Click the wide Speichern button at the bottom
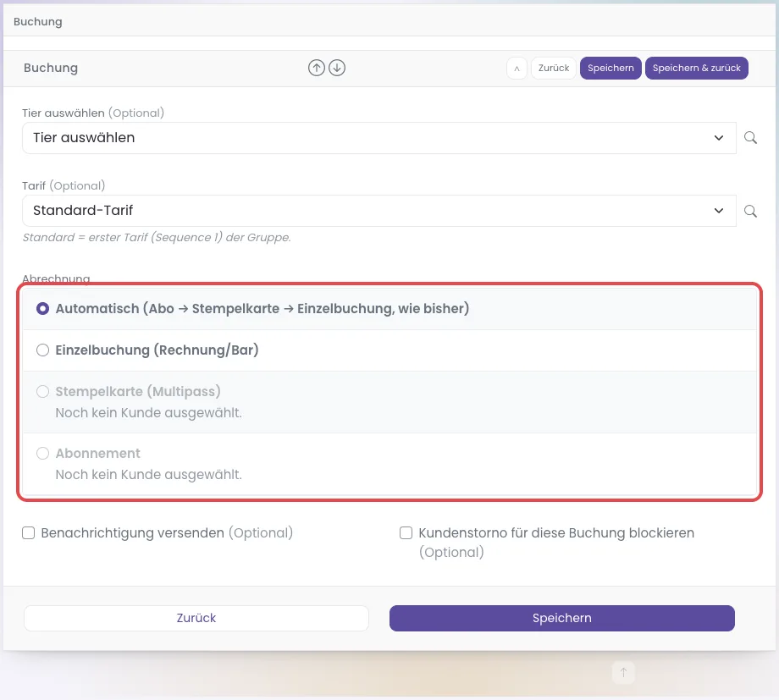This screenshot has height=700, width=779. pyautogui.click(x=562, y=618)
